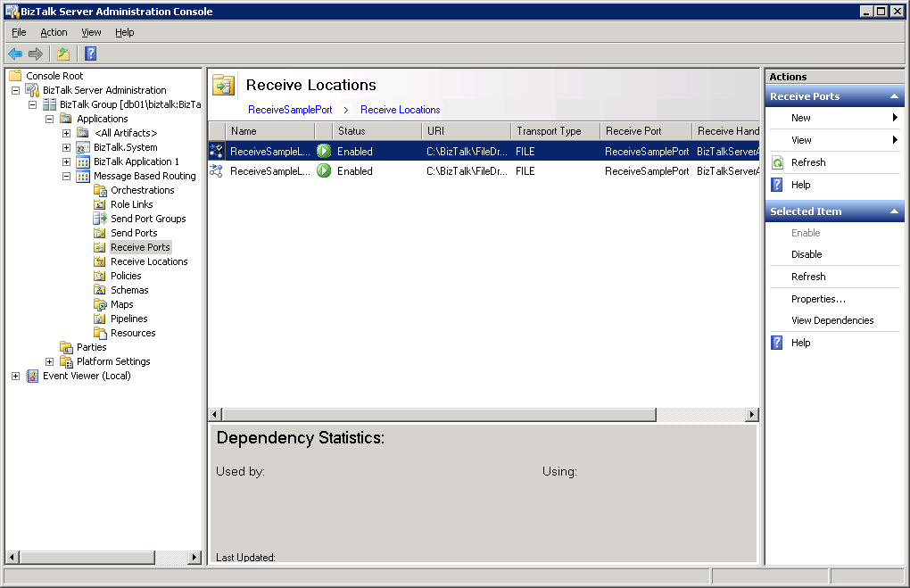Click Refresh under Selected Item
This screenshot has width=910, height=588.
coord(808,277)
